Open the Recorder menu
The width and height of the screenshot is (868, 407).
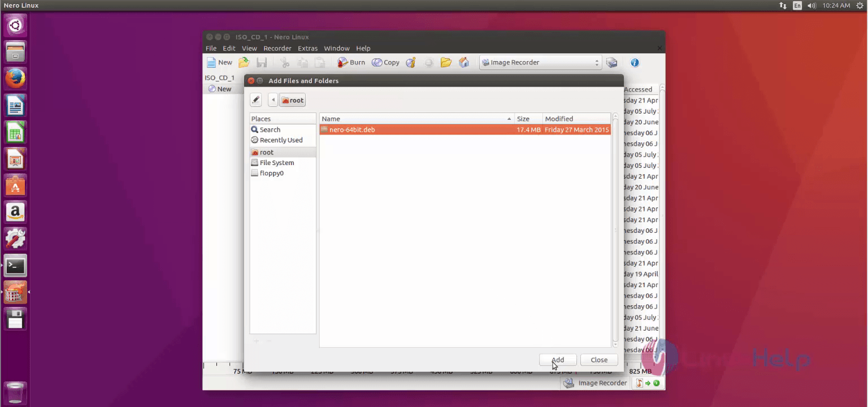[277, 49]
